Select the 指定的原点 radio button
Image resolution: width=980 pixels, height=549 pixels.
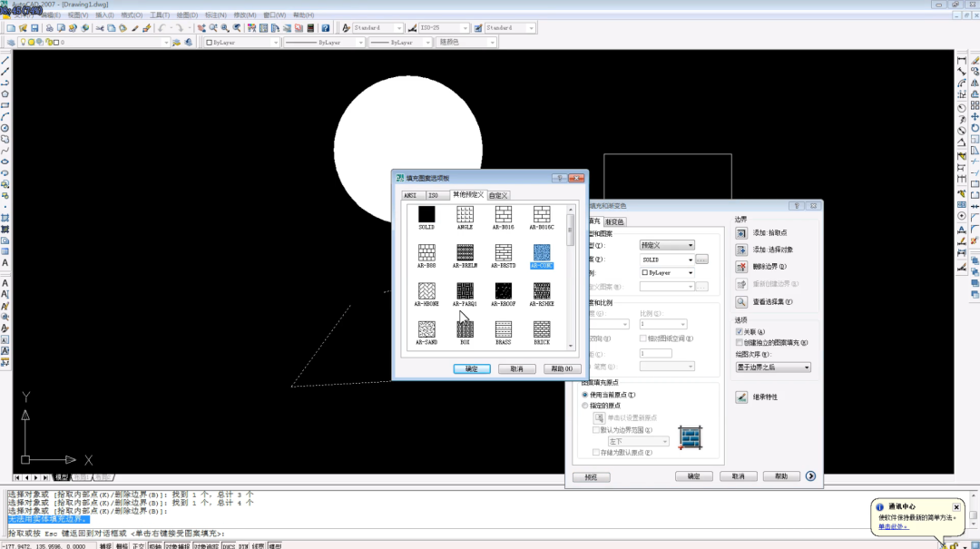pos(585,406)
